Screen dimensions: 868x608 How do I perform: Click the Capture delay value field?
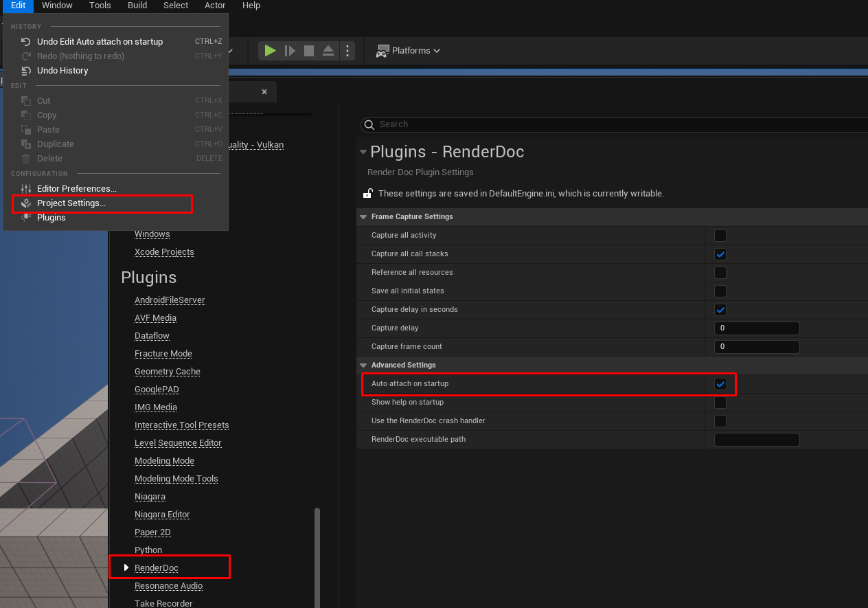[x=757, y=328]
